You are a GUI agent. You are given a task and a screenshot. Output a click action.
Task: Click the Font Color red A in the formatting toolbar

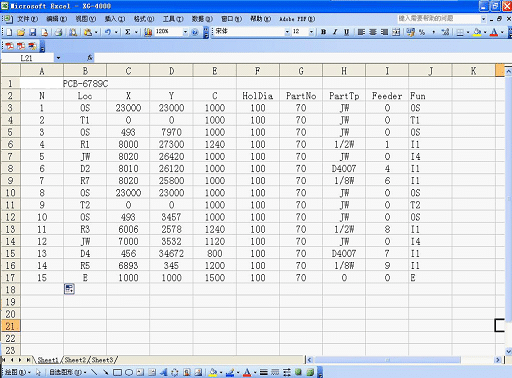click(x=494, y=32)
